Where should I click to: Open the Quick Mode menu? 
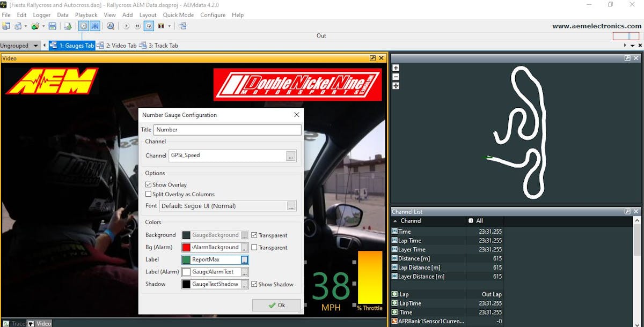coord(178,15)
